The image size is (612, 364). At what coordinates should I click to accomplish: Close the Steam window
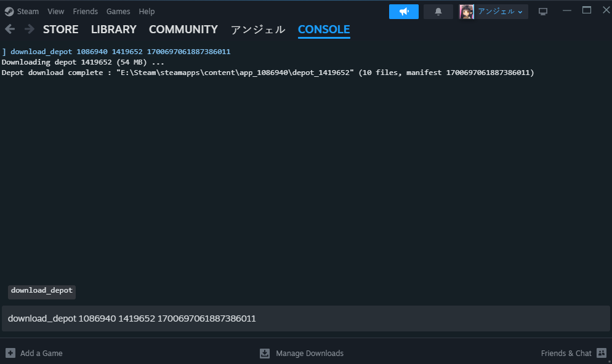[606, 10]
